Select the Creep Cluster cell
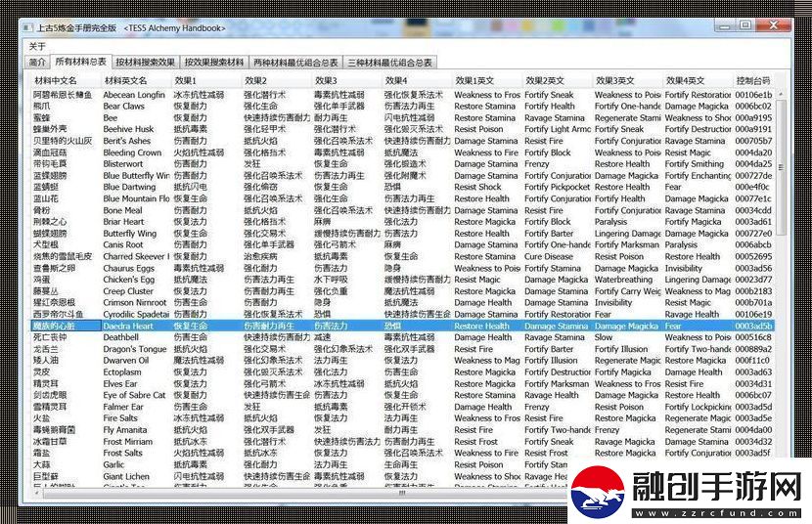The height and width of the screenshot is (524, 812). coord(136,291)
